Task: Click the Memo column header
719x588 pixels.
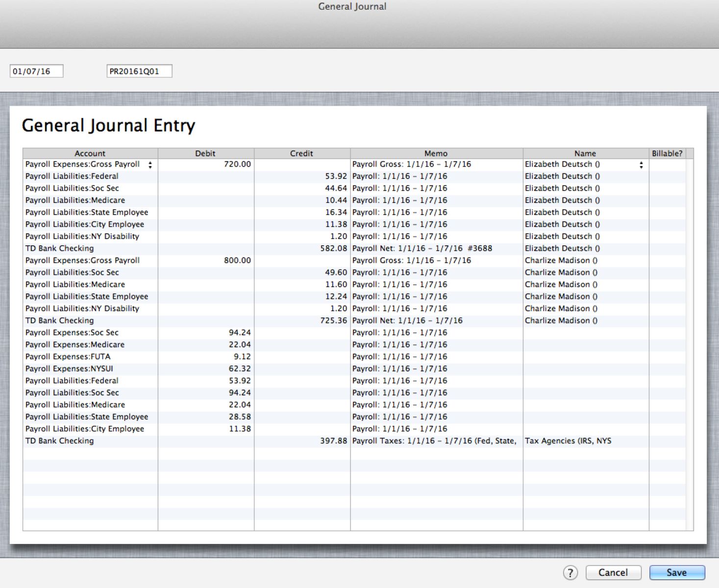Action: click(436, 153)
